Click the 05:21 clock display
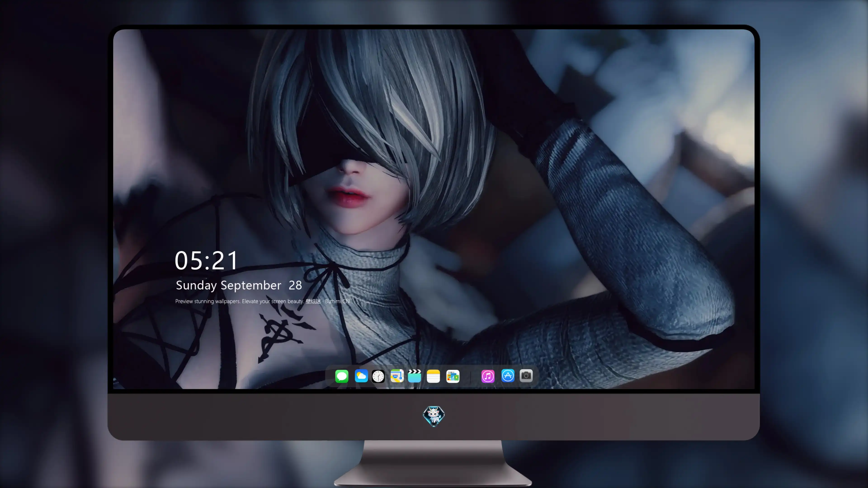Image resolution: width=868 pixels, height=488 pixels. [206, 261]
